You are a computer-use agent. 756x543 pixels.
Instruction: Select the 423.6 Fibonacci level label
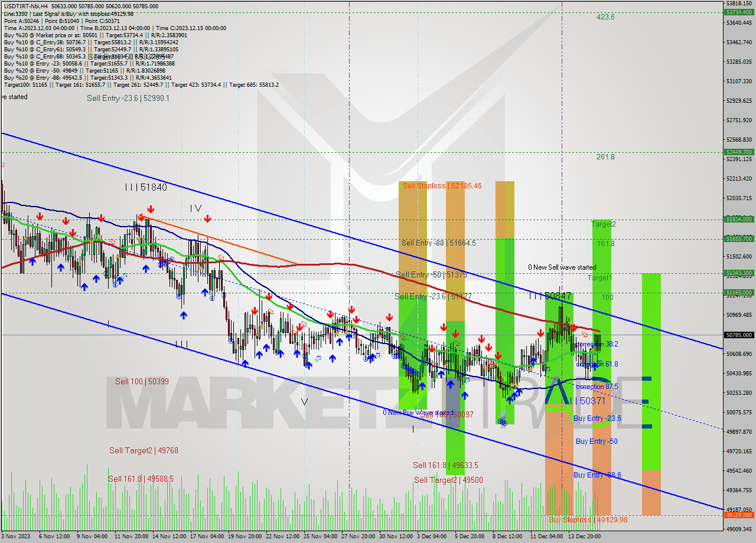point(605,17)
